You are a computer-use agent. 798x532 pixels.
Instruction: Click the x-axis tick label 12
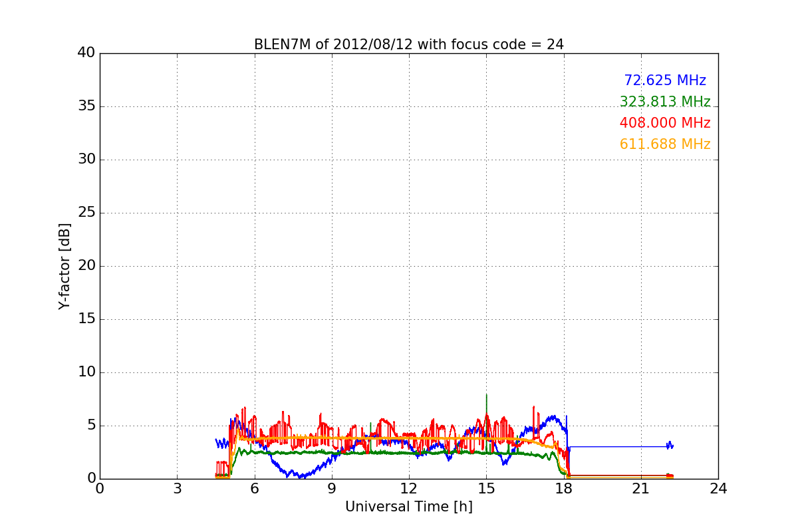(409, 489)
